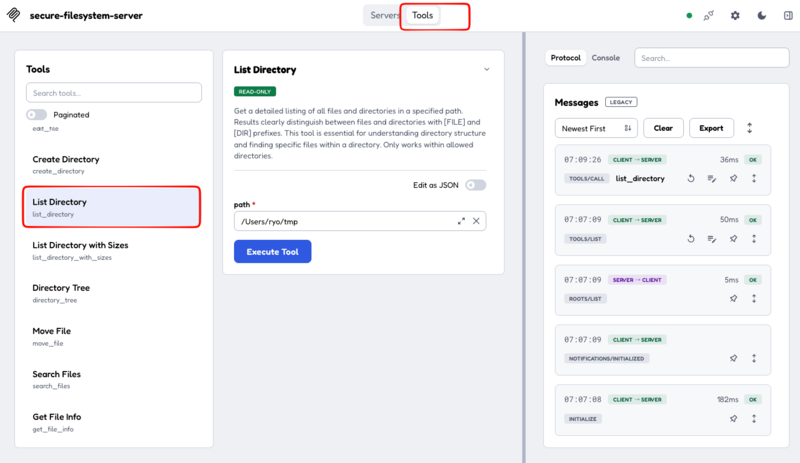Click the READ-ONLY badge
Image resolution: width=800 pixels, height=463 pixels.
click(x=255, y=91)
